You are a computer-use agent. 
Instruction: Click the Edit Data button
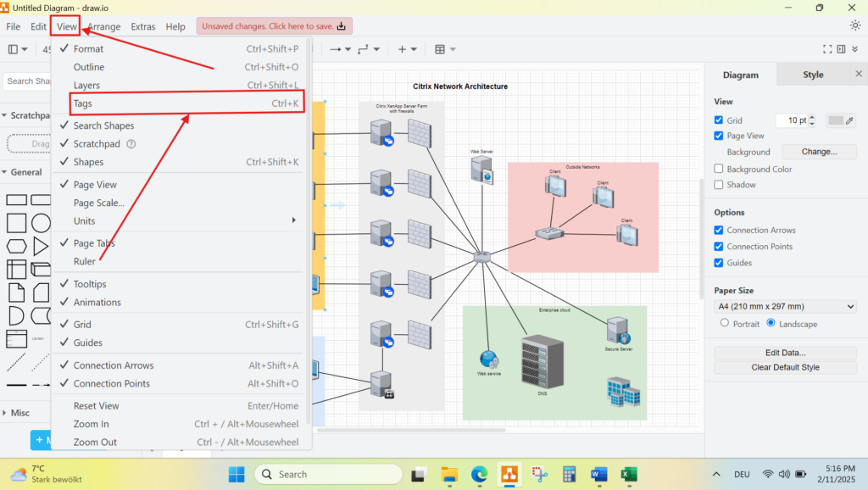[785, 353]
